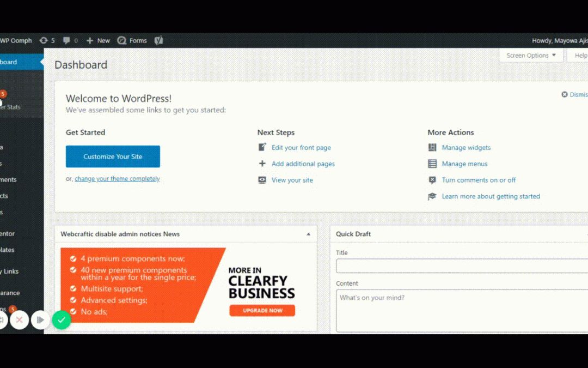Open the Stats item in sidebar
The width and height of the screenshot is (588, 368).
pyautogui.click(x=10, y=107)
